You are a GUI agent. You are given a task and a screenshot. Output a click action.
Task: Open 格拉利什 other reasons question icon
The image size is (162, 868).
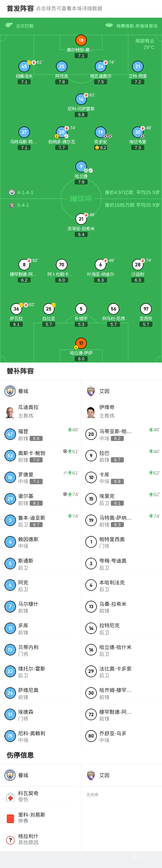click(10, 840)
